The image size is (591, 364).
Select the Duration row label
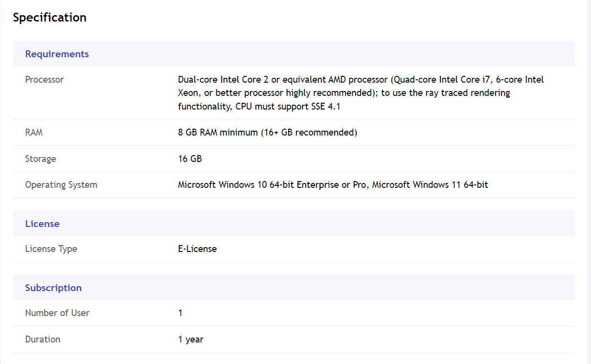coord(43,340)
